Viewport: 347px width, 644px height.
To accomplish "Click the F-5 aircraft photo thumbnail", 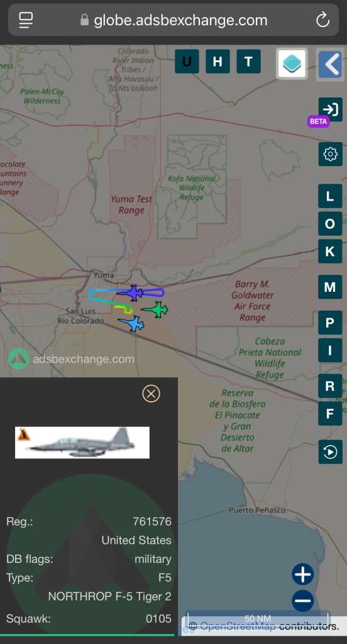I will click(x=82, y=442).
